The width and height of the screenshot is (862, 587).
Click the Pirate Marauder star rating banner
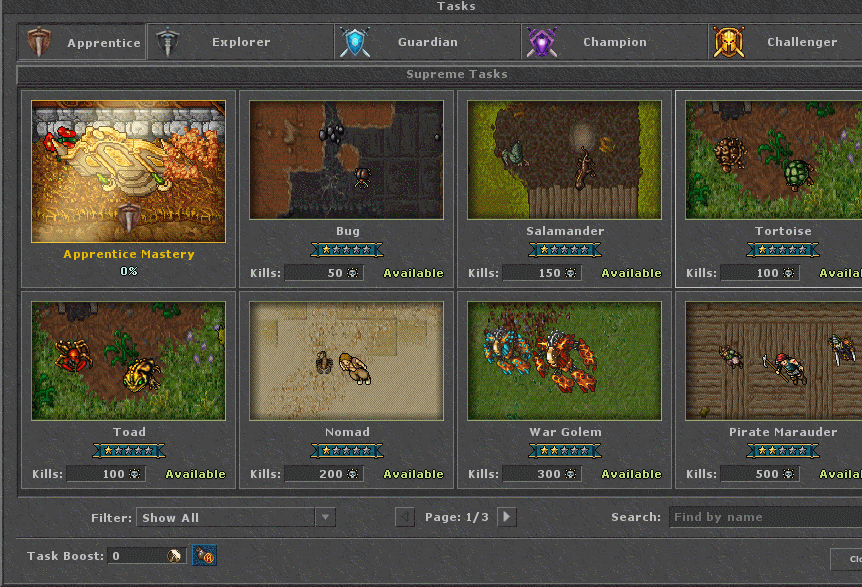point(783,451)
